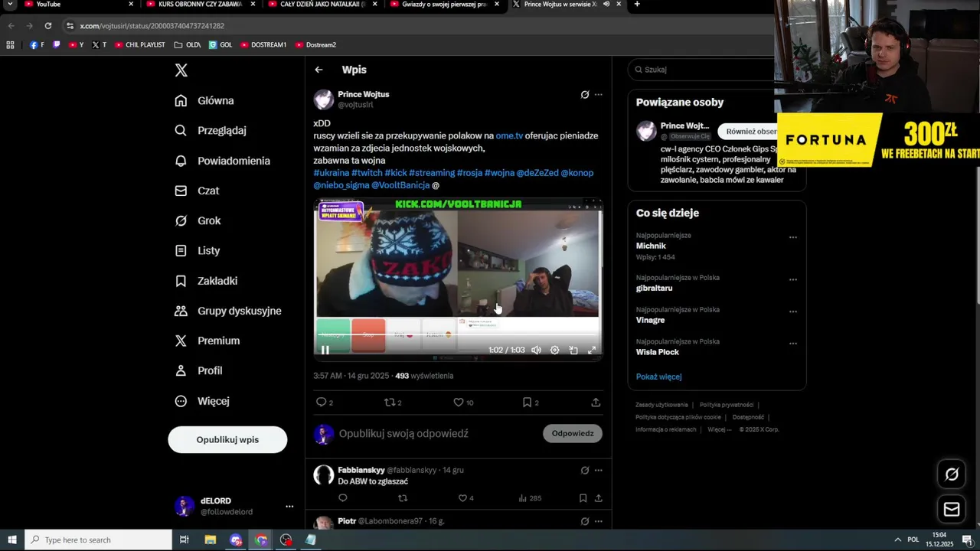The width and height of the screenshot is (980, 551).
Task: Open account options next to dELORD
Action: [x=289, y=507]
